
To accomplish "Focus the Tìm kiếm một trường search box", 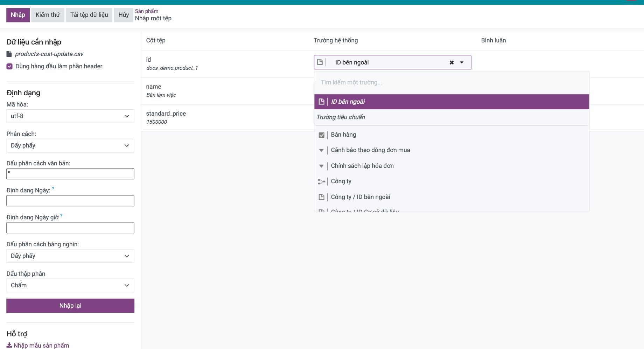I will pyautogui.click(x=451, y=82).
